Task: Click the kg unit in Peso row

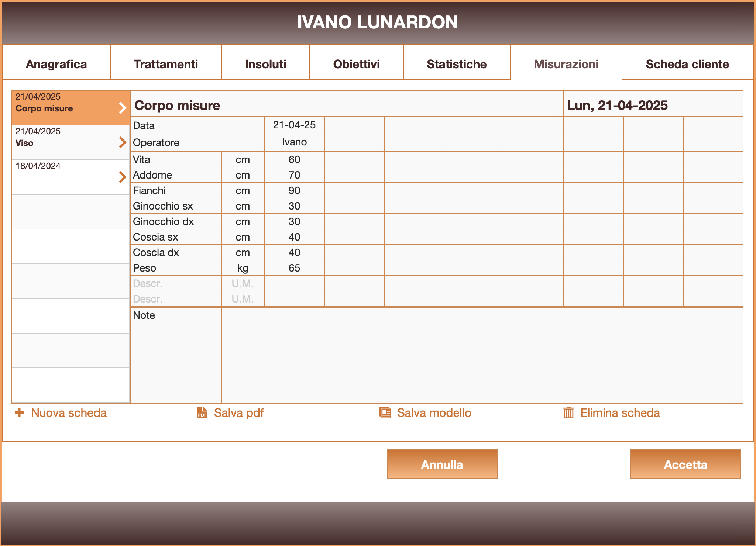Action: click(243, 268)
